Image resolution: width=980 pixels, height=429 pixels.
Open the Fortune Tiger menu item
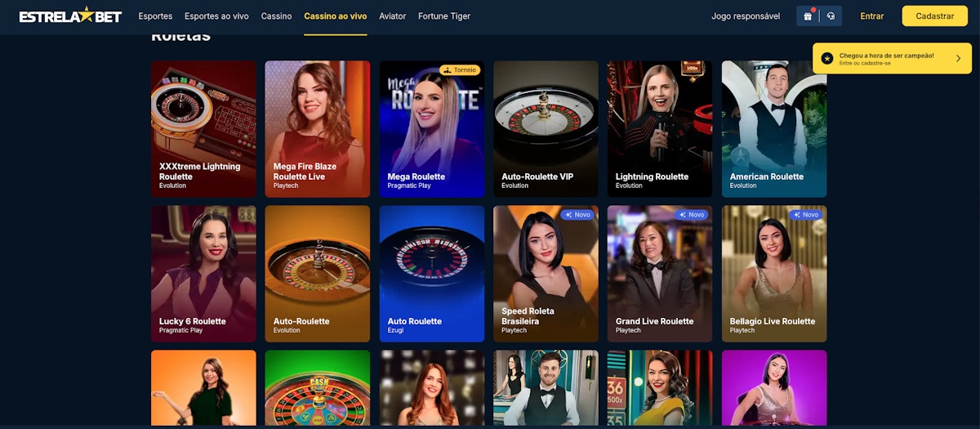[444, 16]
